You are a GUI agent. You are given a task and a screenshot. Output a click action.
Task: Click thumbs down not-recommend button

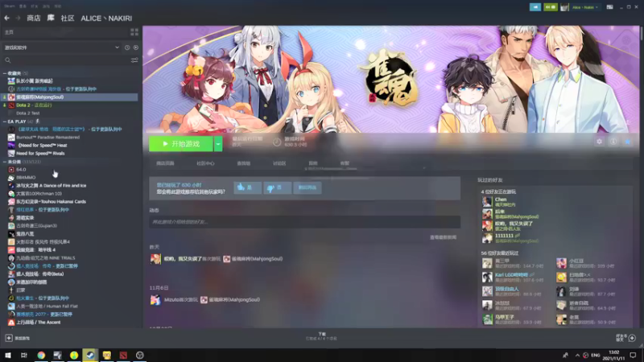(277, 187)
